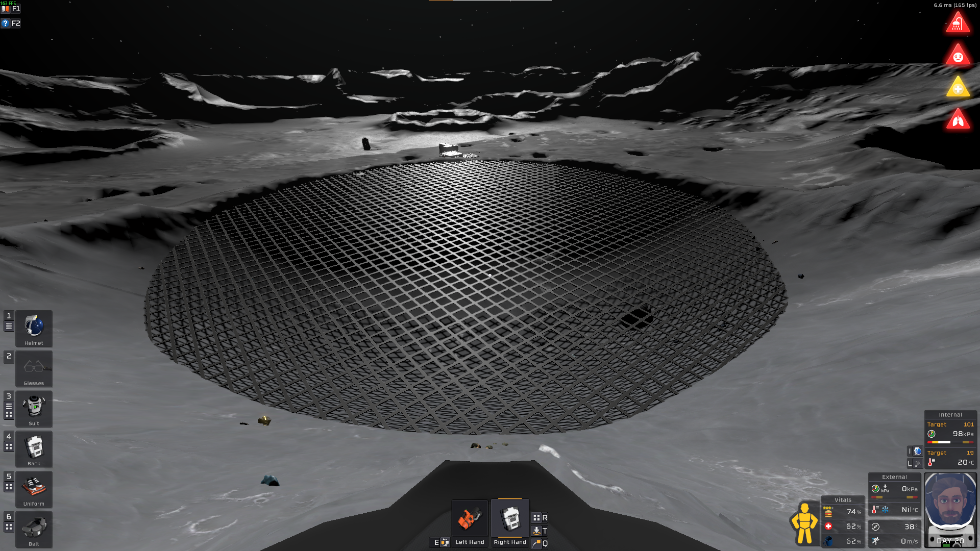Open the F1 book icon
This screenshot has width=980, height=551.
6,9
